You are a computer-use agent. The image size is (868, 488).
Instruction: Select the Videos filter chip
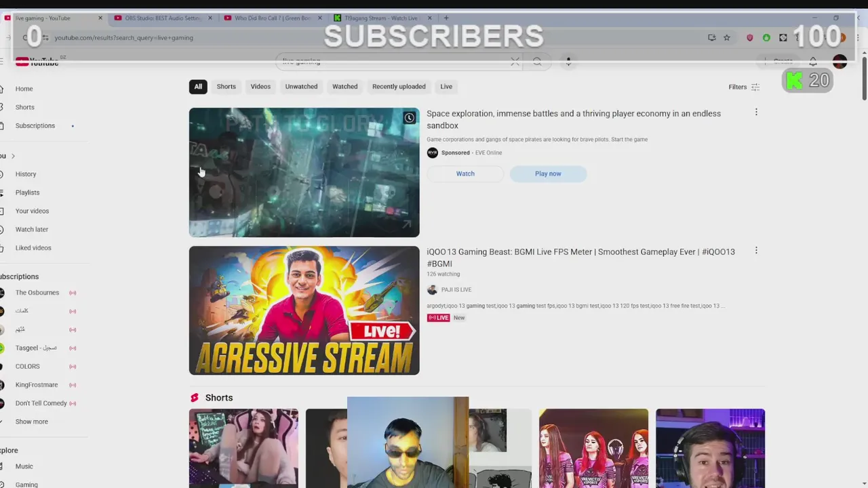260,87
